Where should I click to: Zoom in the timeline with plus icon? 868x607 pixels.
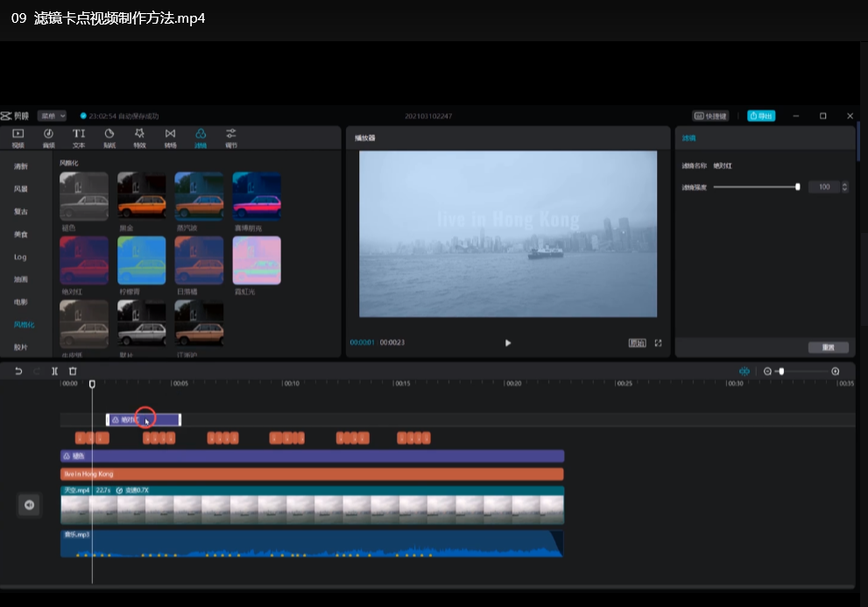836,371
